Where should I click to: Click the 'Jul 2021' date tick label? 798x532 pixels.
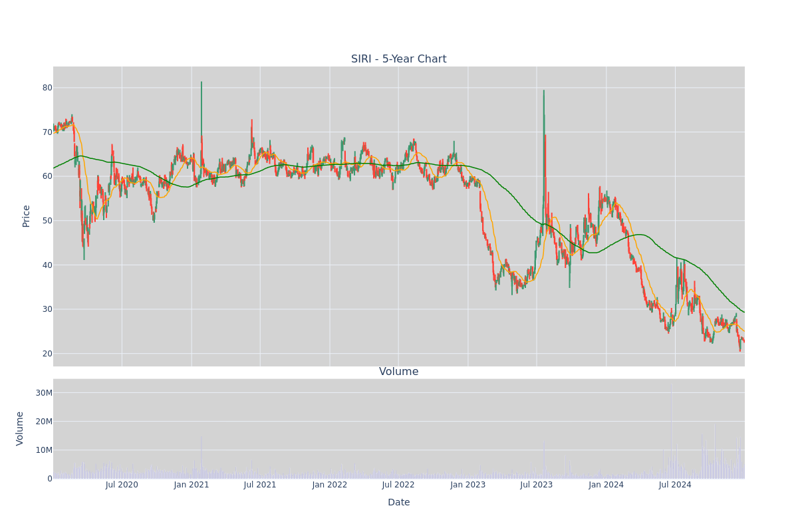(x=260, y=485)
